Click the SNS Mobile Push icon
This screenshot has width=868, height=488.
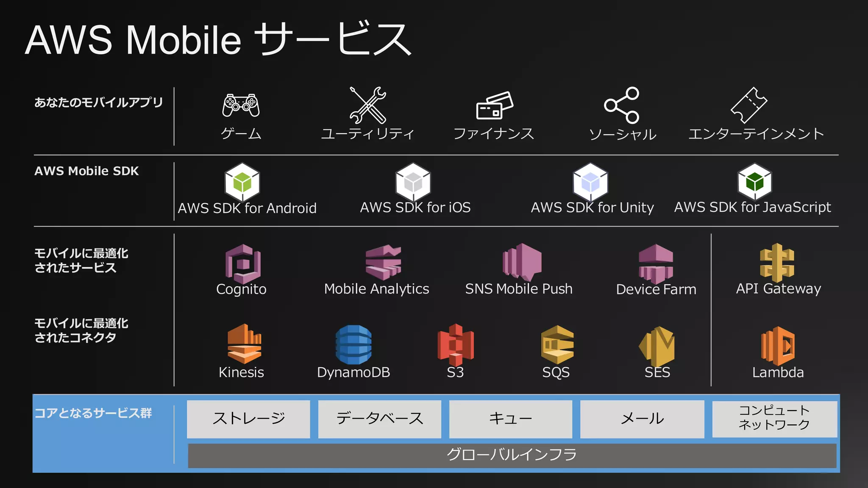(x=522, y=262)
